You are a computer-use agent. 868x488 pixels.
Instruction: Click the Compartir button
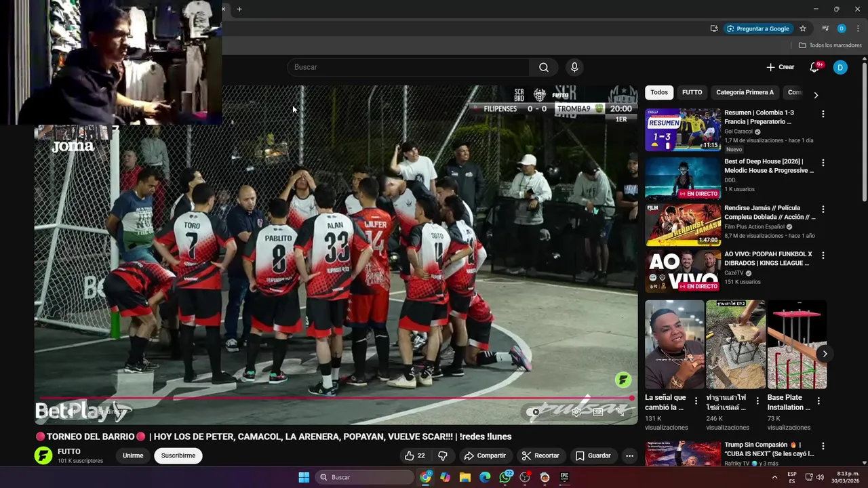click(485, 455)
